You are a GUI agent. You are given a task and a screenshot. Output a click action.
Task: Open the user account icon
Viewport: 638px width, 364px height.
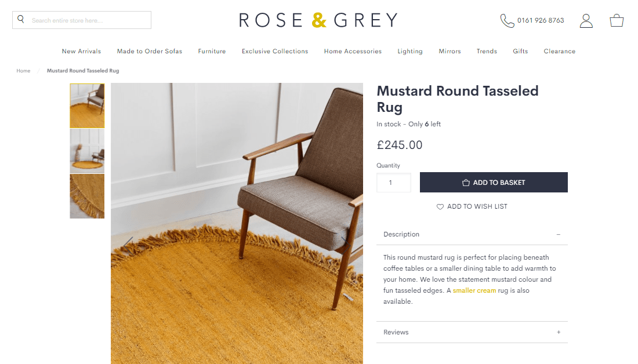(586, 21)
